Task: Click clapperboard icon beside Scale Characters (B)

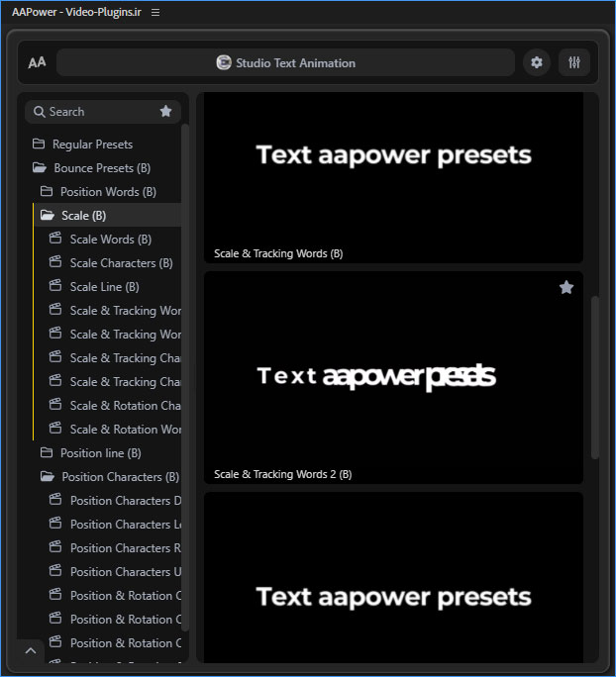Action: [55, 262]
